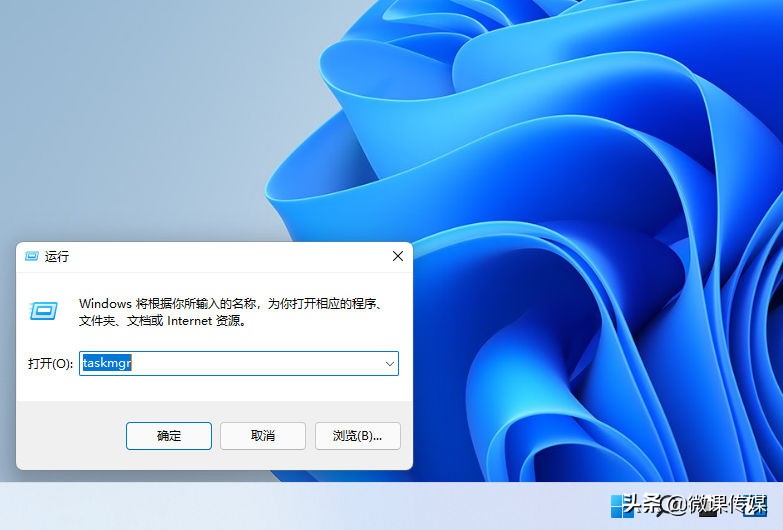Click the 运行 title text
783x530 pixels.
[57, 257]
